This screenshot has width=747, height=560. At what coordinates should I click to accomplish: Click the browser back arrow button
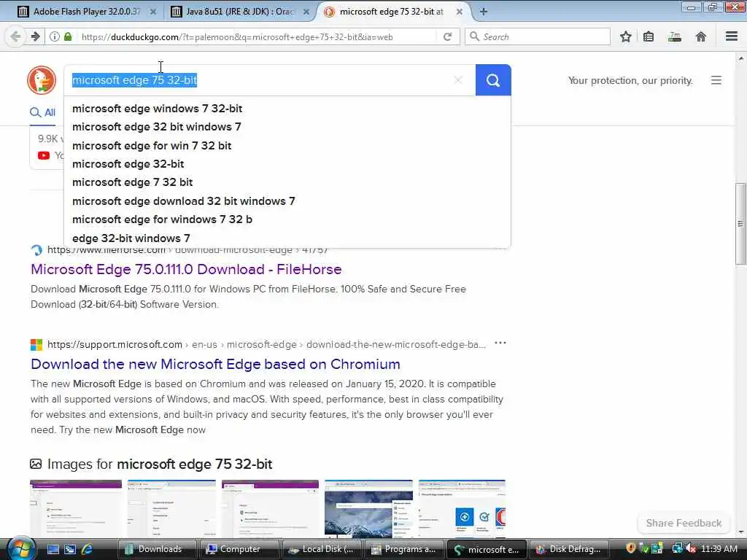click(15, 36)
